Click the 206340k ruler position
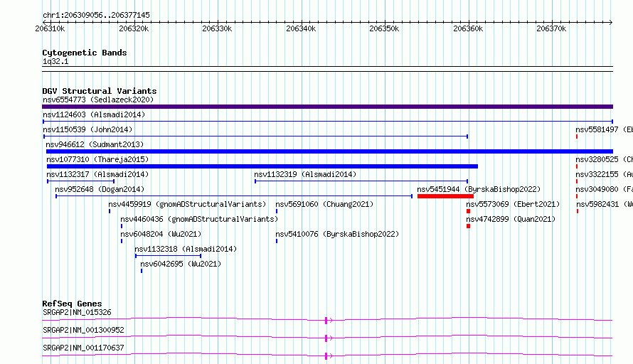The image size is (633, 364). [x=301, y=28]
